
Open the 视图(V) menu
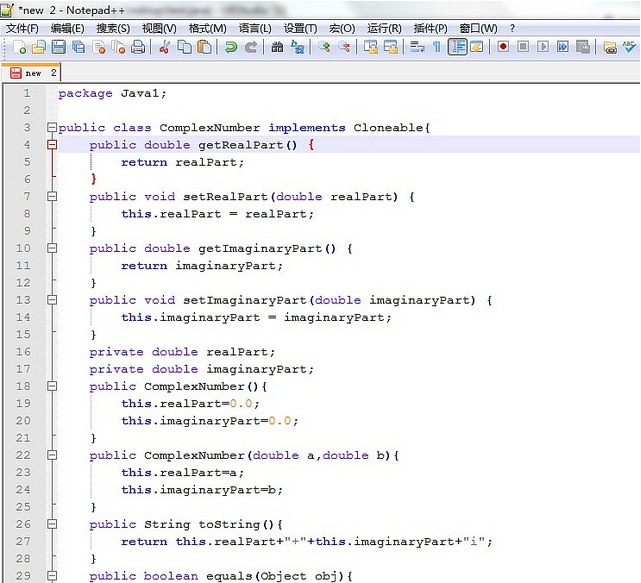click(x=159, y=28)
